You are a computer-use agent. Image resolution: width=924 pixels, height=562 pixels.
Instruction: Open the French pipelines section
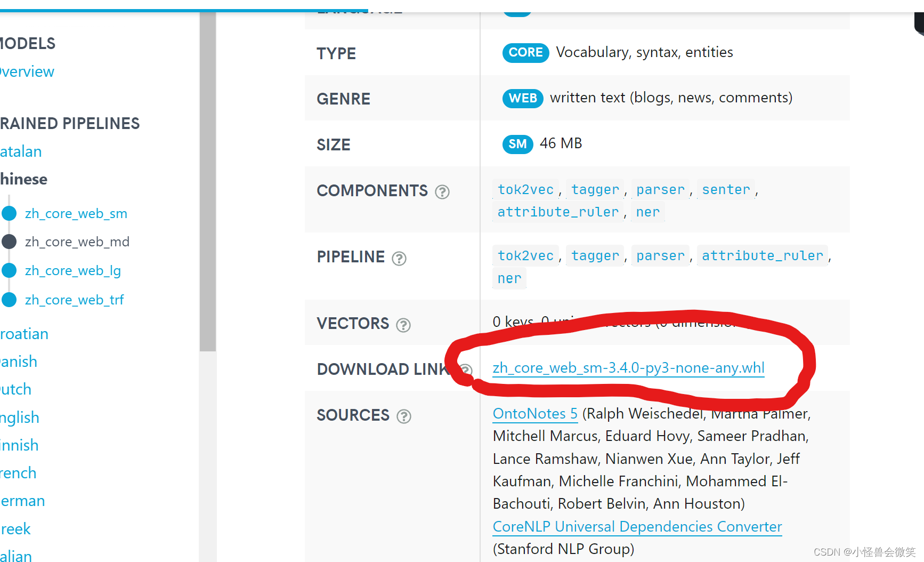point(18,473)
